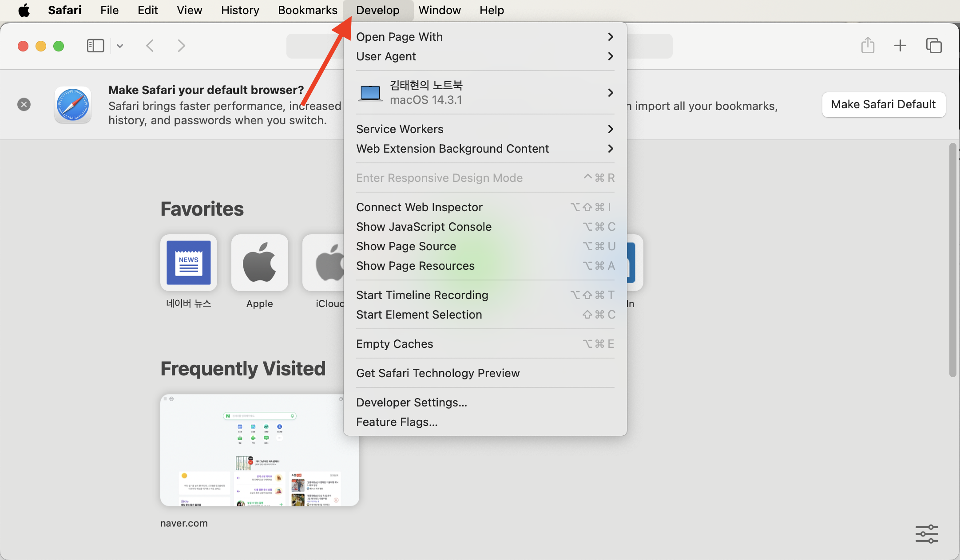Select Start Element Selection
The height and width of the screenshot is (560, 960).
[x=485, y=315]
